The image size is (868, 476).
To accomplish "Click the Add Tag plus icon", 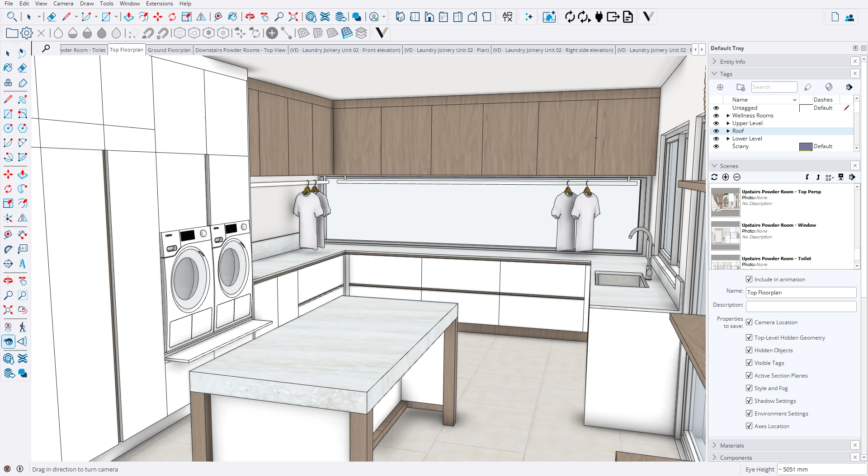I will pos(720,87).
